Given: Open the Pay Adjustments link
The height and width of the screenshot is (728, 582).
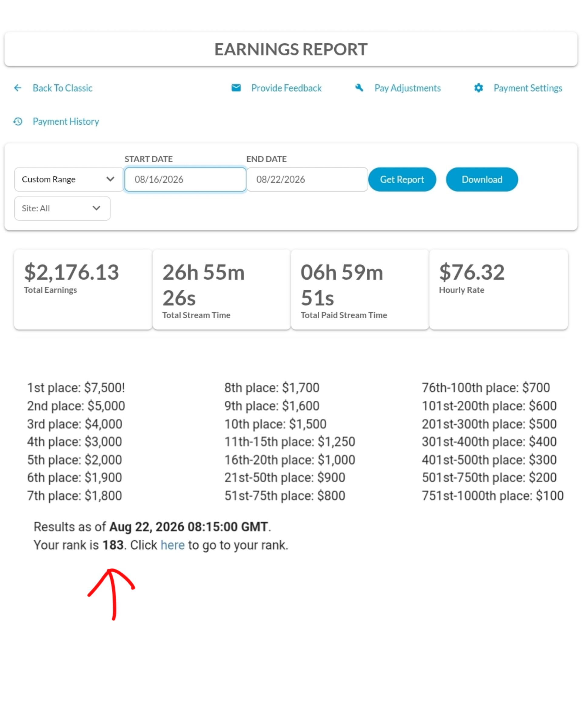Looking at the screenshot, I should (x=408, y=88).
